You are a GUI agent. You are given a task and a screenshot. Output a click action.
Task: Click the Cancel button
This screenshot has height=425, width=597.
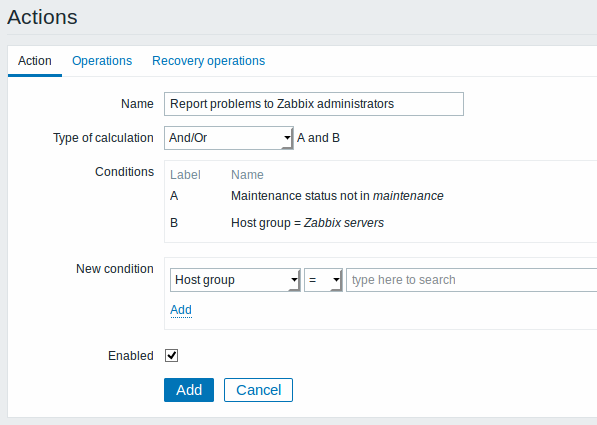coord(258,390)
